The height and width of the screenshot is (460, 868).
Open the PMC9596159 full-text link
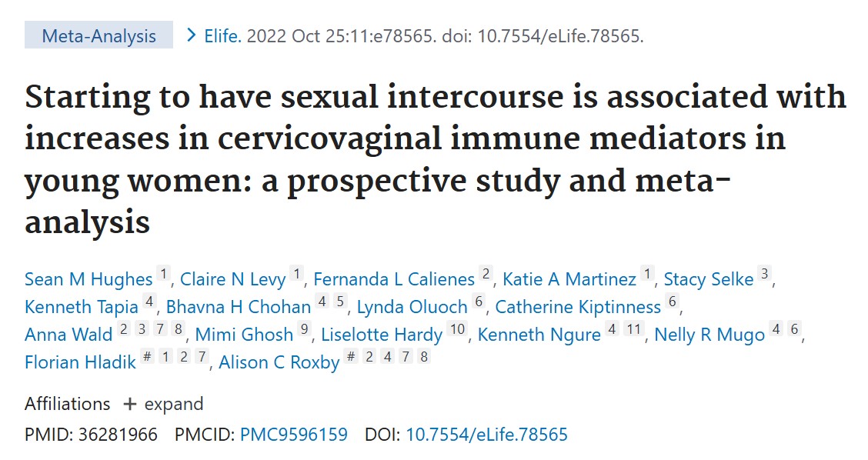click(293, 435)
